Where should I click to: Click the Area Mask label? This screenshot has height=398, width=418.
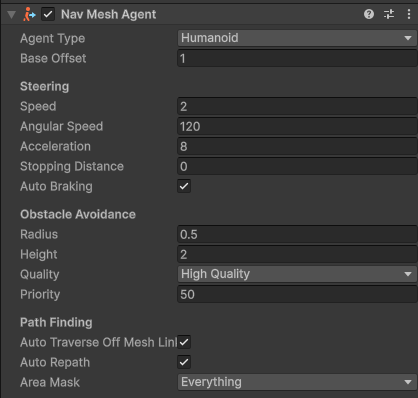(50, 382)
